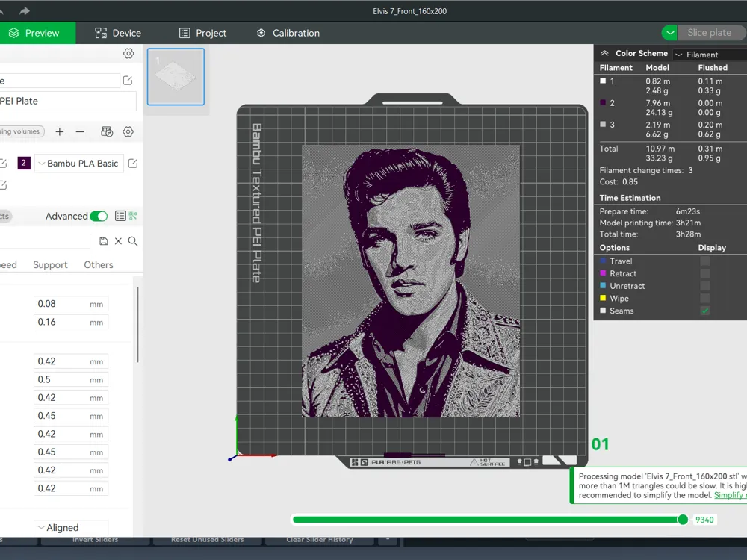Screen dimensions: 747x560
Task: Switch to the Project tab
Action: (202, 33)
